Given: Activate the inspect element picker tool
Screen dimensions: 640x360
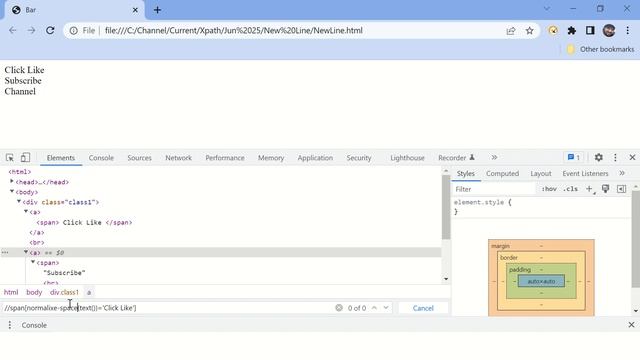Looking at the screenshot, I should tap(10, 158).
